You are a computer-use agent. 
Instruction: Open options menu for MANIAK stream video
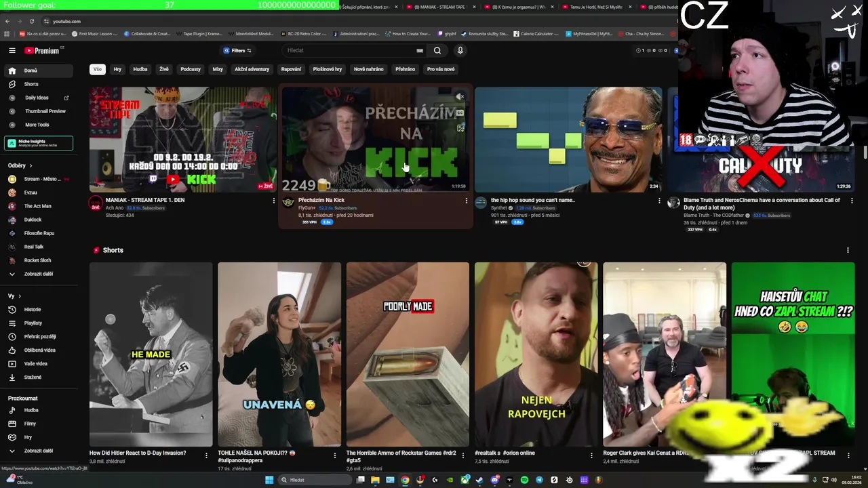click(x=273, y=201)
